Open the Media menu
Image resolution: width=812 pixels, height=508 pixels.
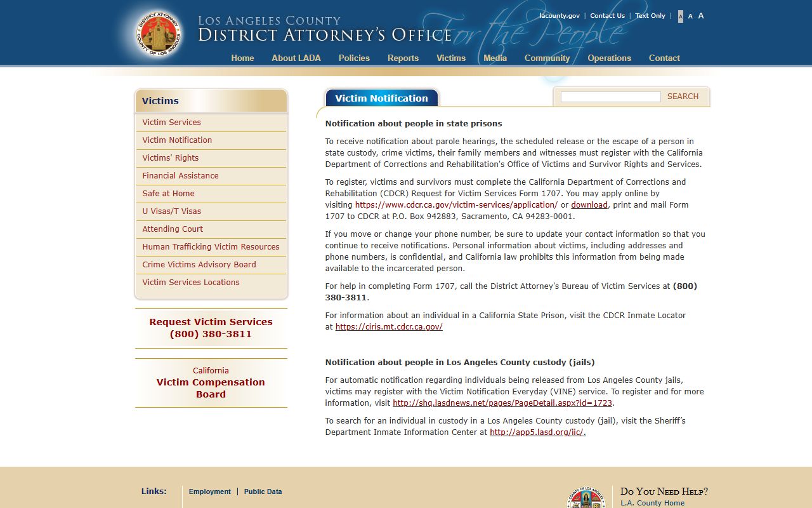tap(495, 58)
